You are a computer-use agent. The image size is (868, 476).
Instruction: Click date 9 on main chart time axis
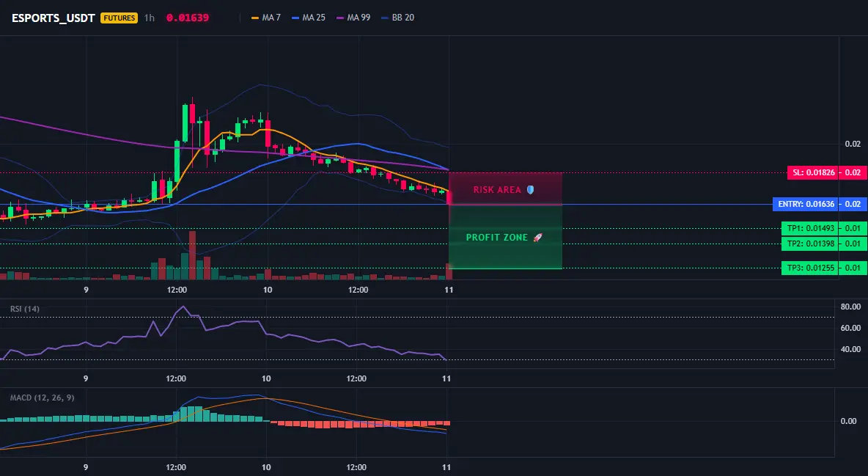point(86,290)
